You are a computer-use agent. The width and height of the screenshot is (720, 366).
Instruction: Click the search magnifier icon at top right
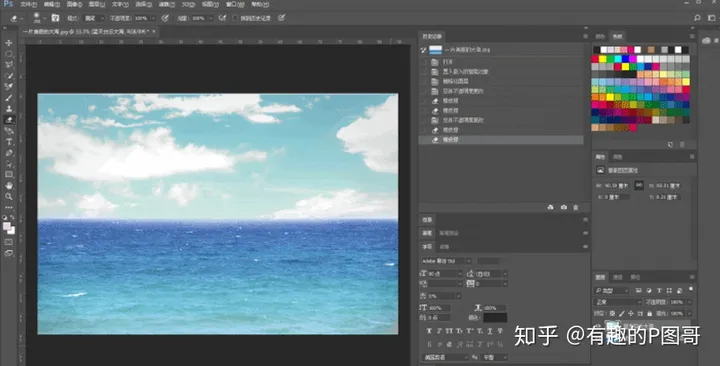point(697,18)
